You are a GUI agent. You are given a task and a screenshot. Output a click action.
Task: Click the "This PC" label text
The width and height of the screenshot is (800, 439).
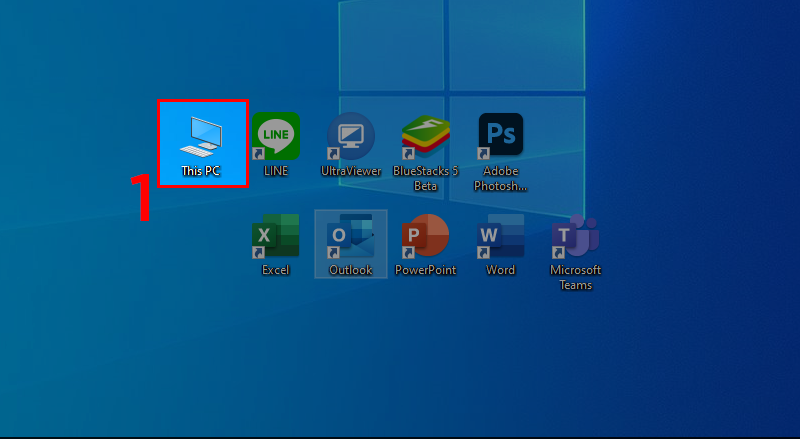201,171
